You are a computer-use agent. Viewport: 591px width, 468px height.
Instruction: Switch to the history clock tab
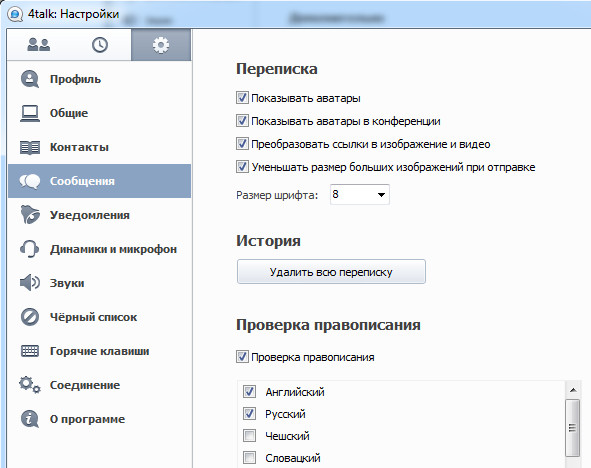[x=100, y=45]
